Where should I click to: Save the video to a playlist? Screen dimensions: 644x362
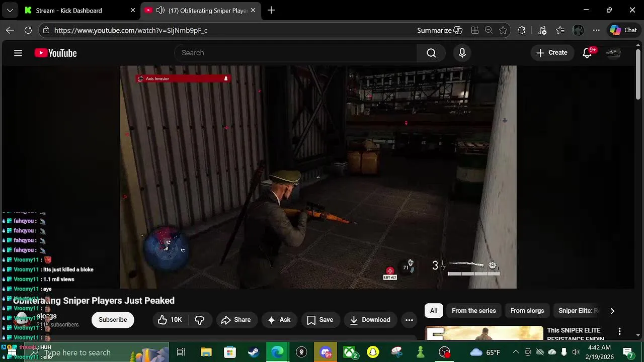[x=320, y=320]
